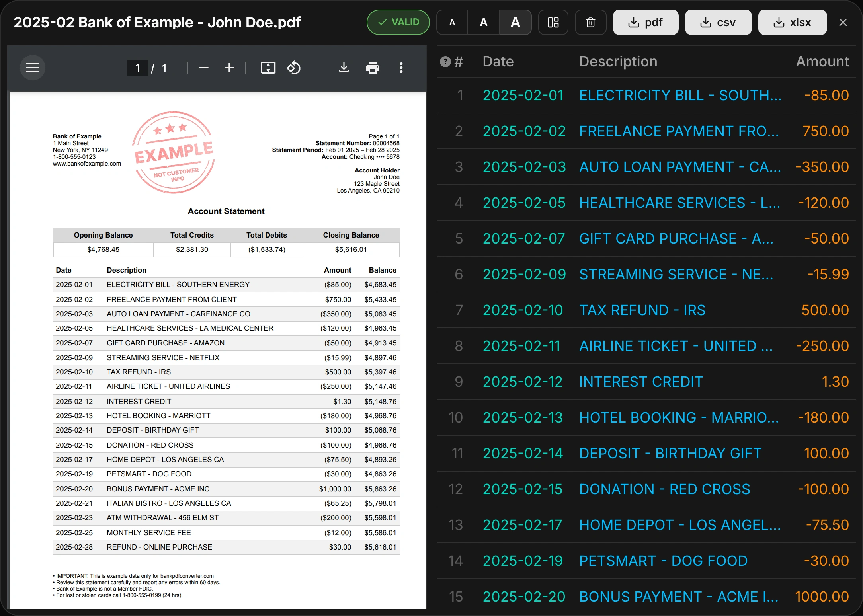The width and height of the screenshot is (863, 616).
Task: Select the -100.00 amount cell
Action: (x=823, y=489)
